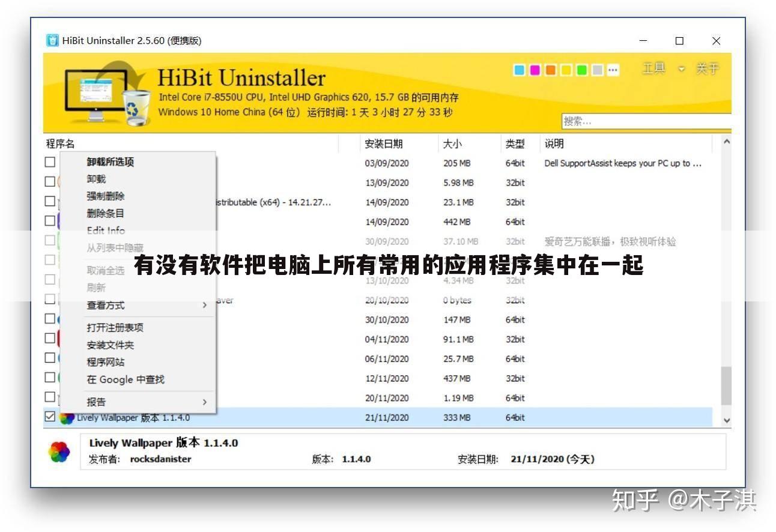Select the 'Lively Wallpaper 版本 1.1.4.0' list row name
This screenshot has height=532, width=776.
[x=133, y=418]
